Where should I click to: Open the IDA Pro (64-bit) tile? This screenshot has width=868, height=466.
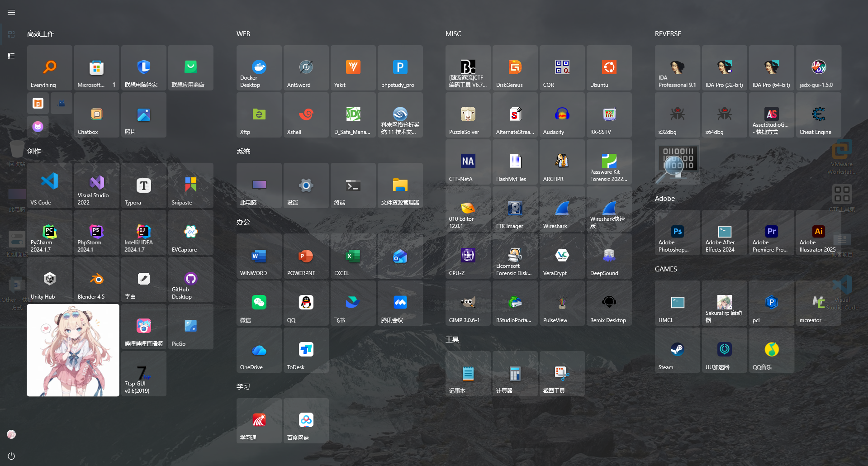click(771, 68)
